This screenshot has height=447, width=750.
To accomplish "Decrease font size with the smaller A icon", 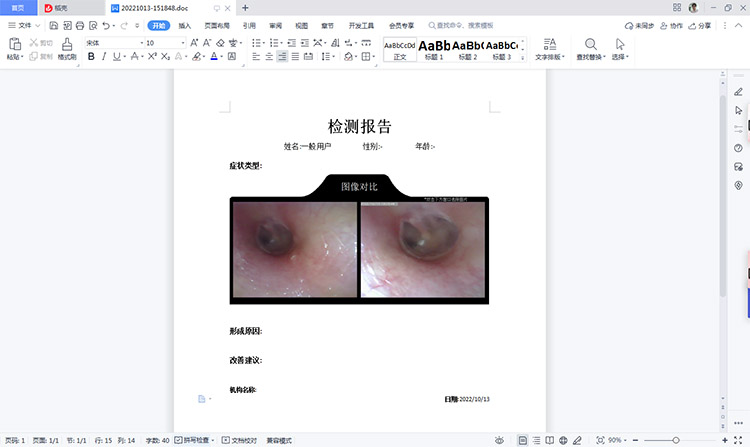I will coord(207,43).
